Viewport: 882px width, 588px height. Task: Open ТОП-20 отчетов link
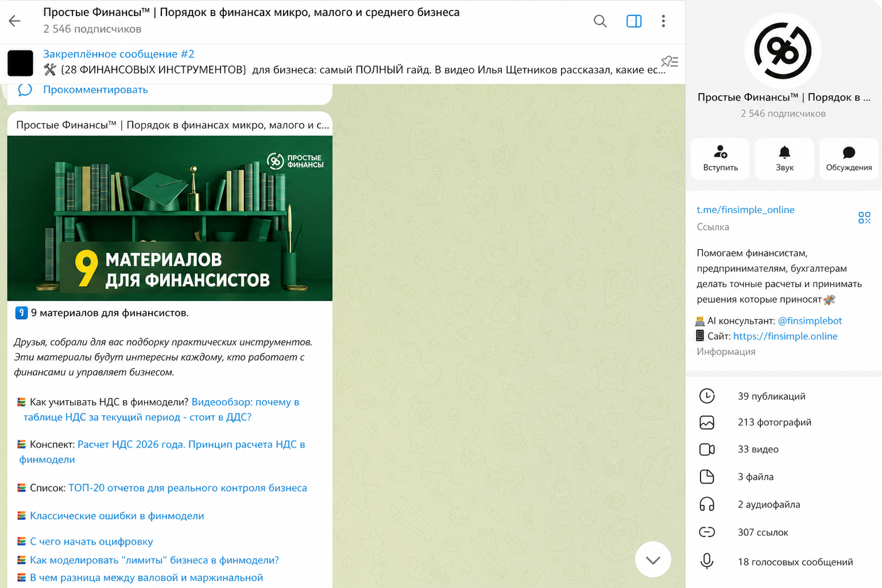click(188, 488)
